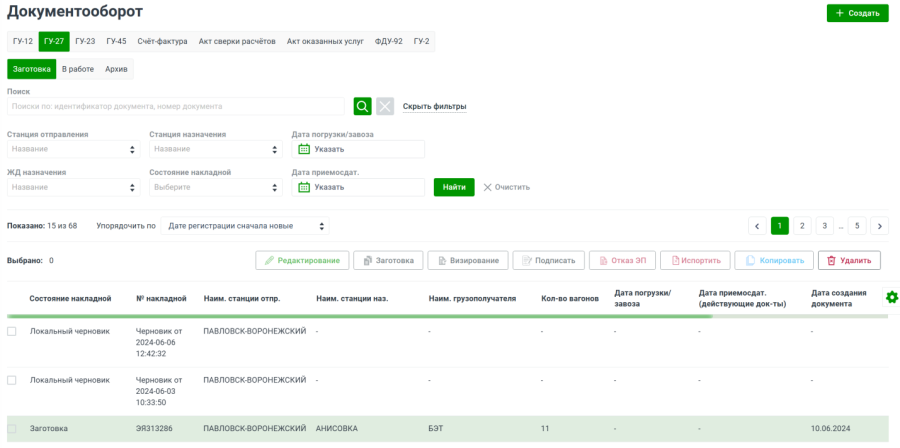900x448 pixels.
Task: Expand the Станция отправления dropdown
Action: (73, 149)
